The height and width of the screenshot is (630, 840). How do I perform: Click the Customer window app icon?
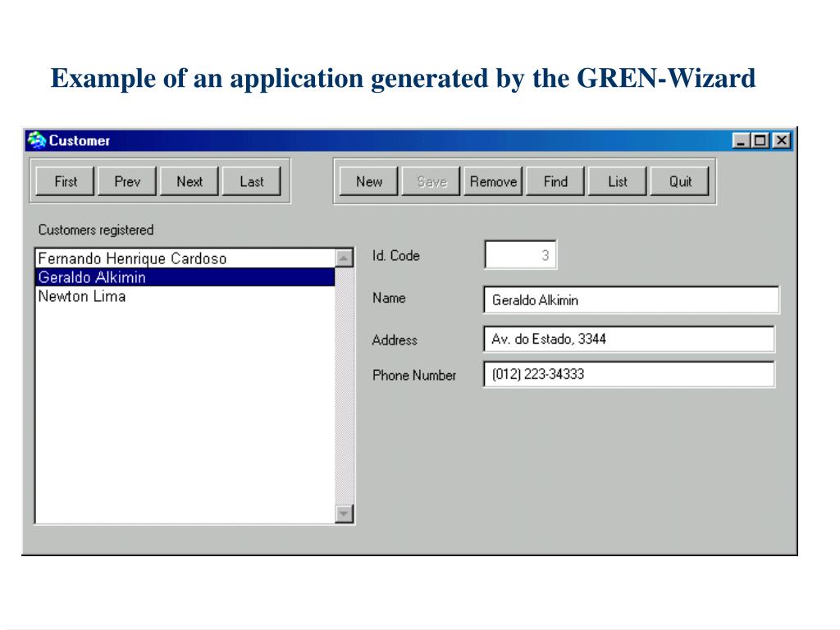[x=37, y=139]
